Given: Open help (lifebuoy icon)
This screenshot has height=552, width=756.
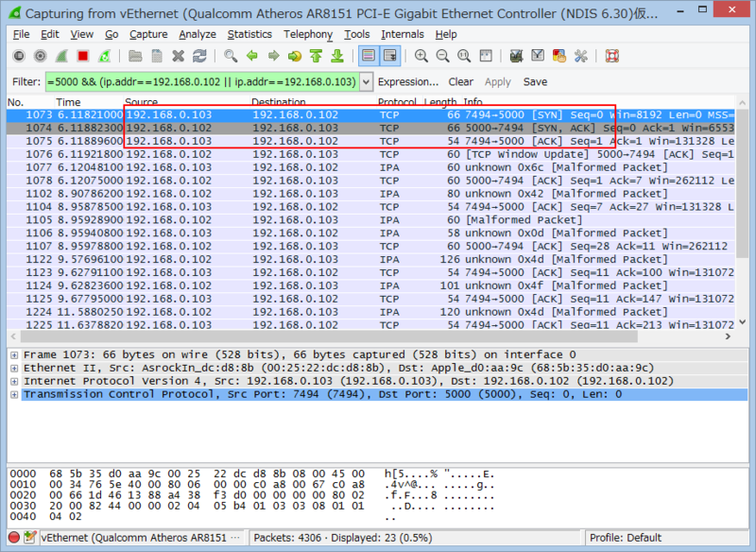Looking at the screenshot, I should [x=611, y=56].
